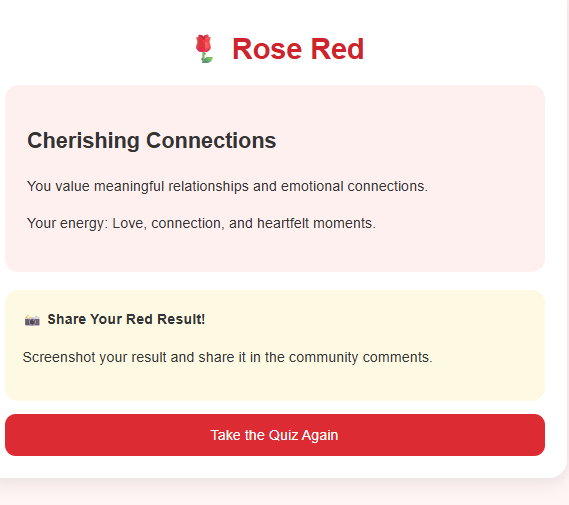This screenshot has height=505, width=569.
Task: Click the word connection in energy line
Action: tap(187, 223)
